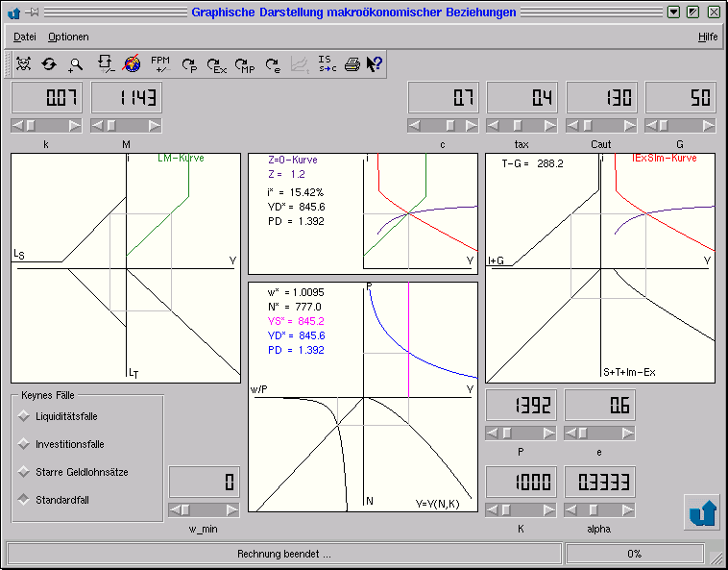
Task: Open the Hilfe menu
Action: click(708, 37)
